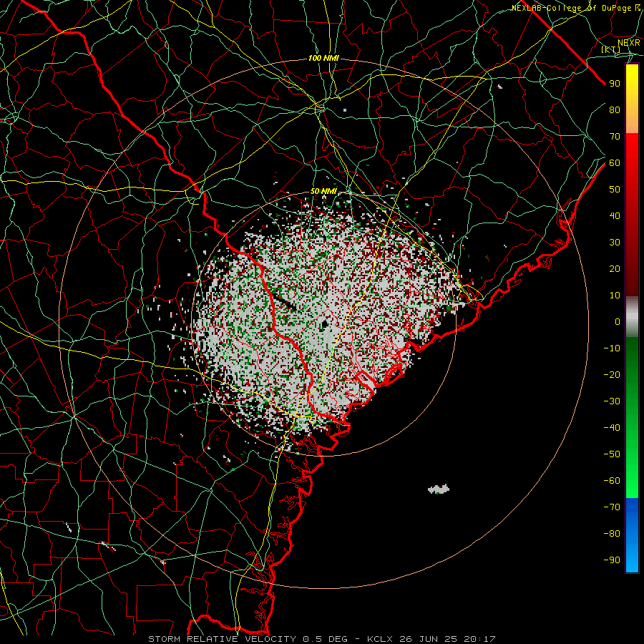Image resolution: width=644 pixels, height=644 pixels.
Task: Select the -40 value on velocity scale
Action: (x=612, y=428)
